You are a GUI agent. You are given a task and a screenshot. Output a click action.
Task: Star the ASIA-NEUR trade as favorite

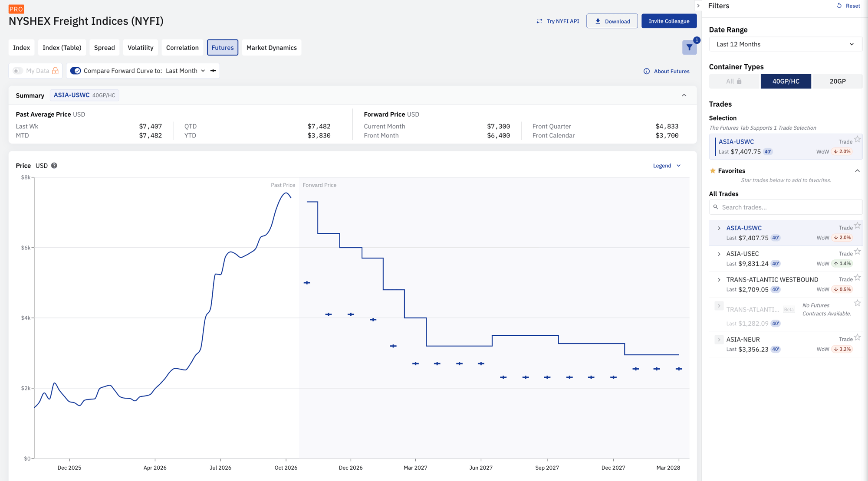858,337
